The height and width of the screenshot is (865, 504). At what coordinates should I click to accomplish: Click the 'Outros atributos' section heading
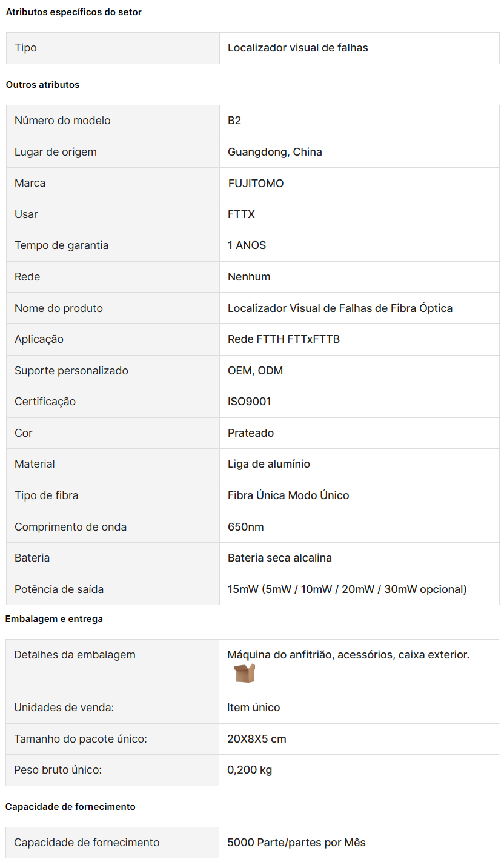click(42, 85)
